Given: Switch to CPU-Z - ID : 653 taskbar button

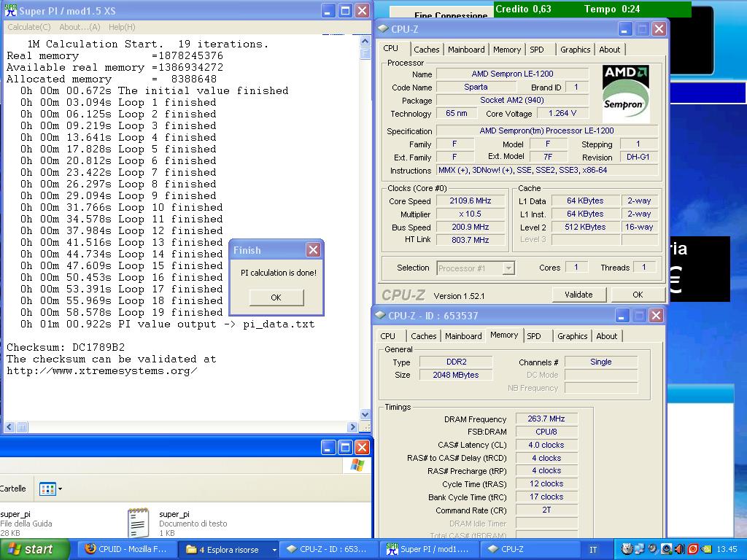Looking at the screenshot, I should 328,550.
